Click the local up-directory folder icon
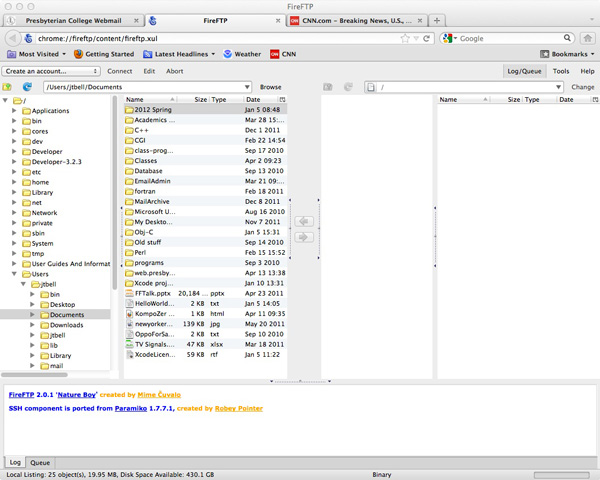 [8, 87]
